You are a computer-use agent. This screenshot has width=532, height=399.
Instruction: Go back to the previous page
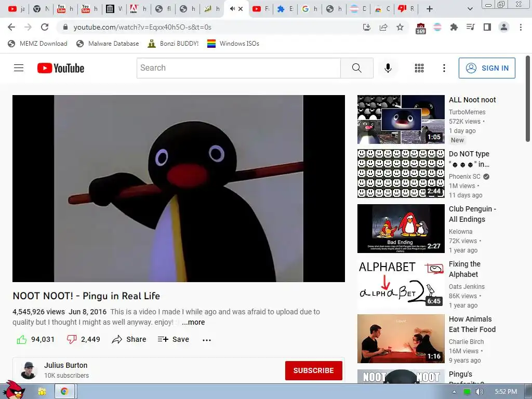pyautogui.click(x=11, y=27)
